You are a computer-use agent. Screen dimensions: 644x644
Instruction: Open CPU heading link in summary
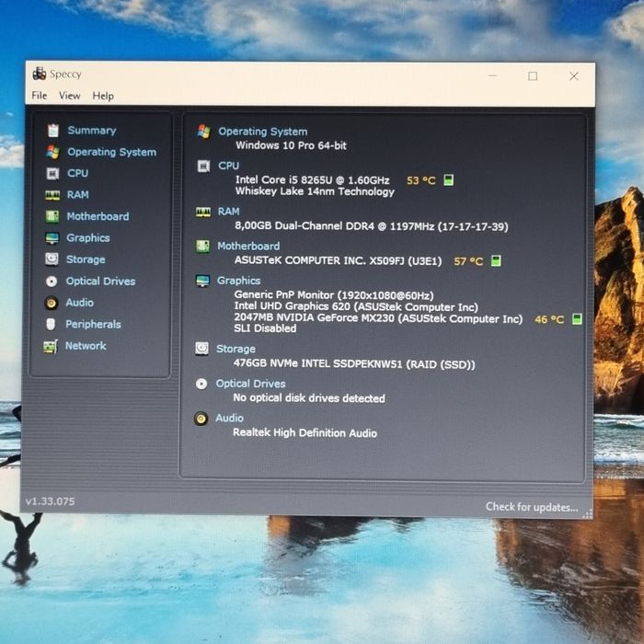(228, 166)
